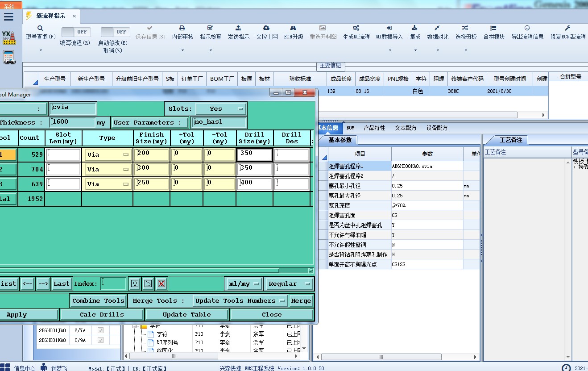
Task: Switch to the BOM tab
Action: 351,128
